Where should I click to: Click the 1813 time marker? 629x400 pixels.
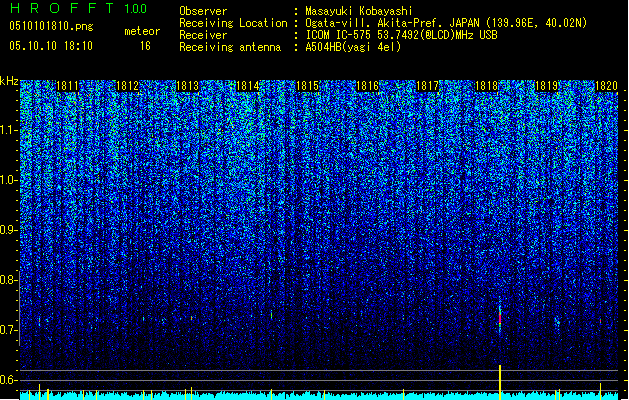pos(187,86)
